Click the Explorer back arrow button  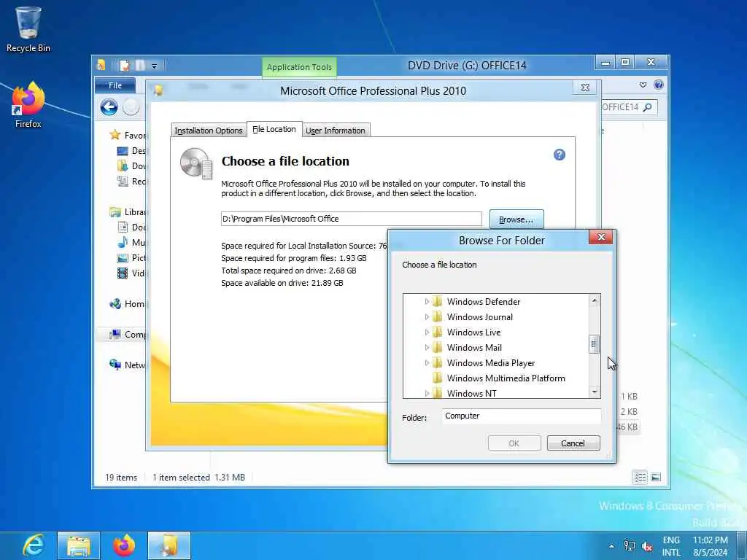point(109,107)
